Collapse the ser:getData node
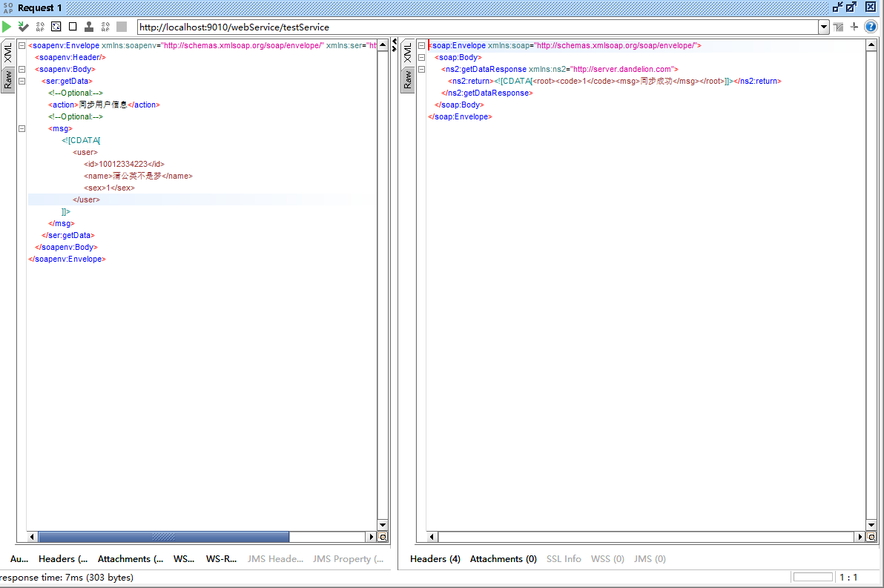 [x=22, y=81]
